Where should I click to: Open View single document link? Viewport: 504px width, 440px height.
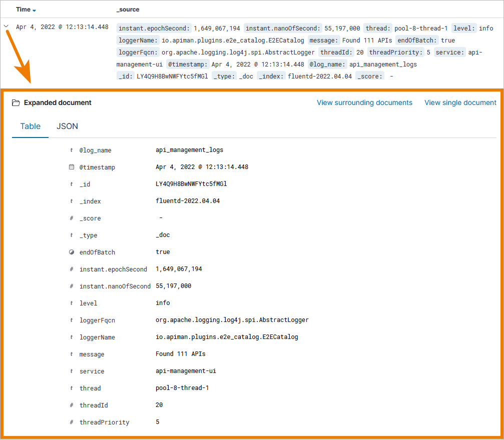[x=460, y=103]
